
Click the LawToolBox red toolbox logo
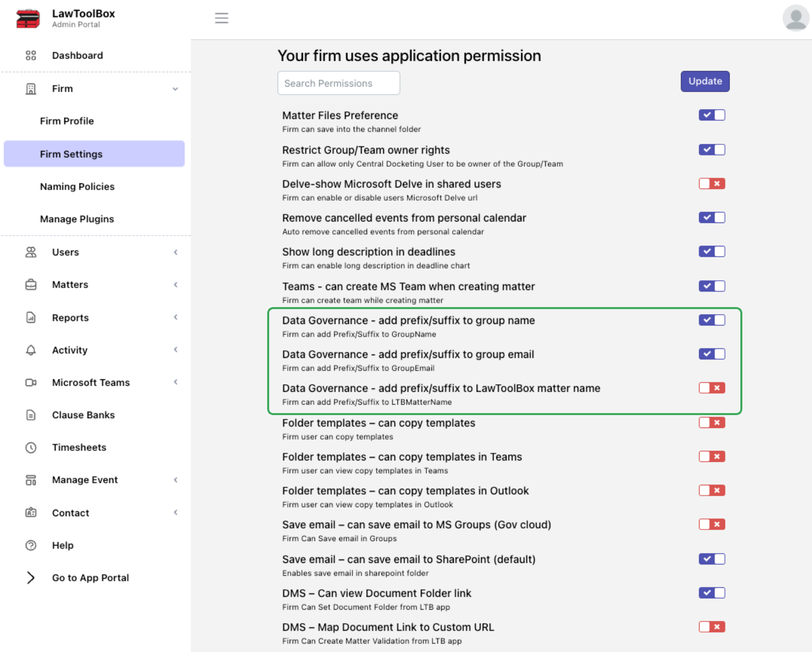click(x=28, y=19)
